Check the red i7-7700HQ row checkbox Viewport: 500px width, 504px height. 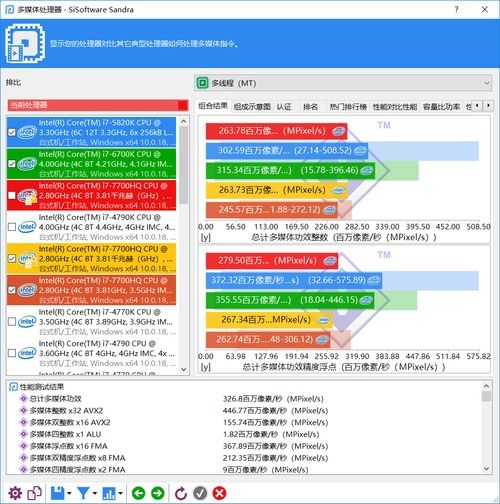(12, 195)
